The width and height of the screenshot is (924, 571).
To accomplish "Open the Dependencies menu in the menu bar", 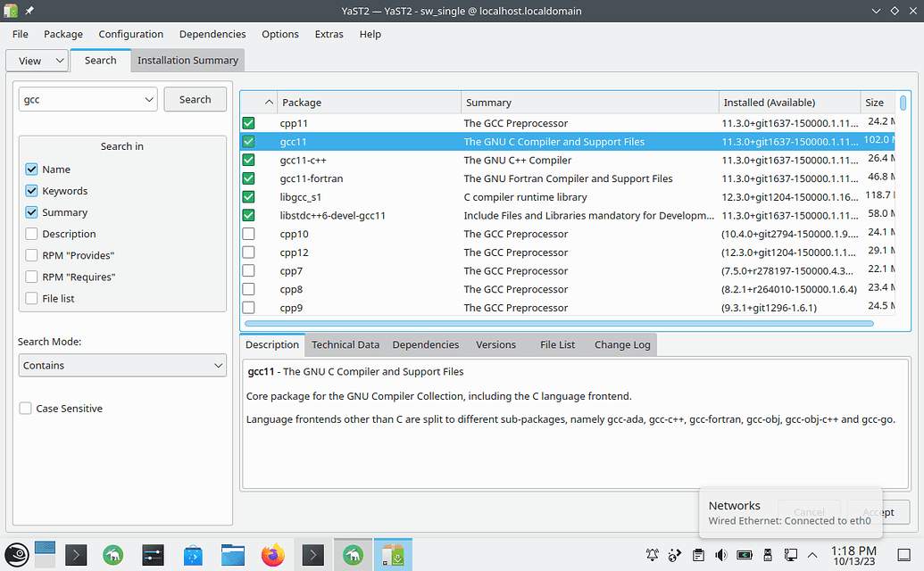I will pyautogui.click(x=212, y=34).
